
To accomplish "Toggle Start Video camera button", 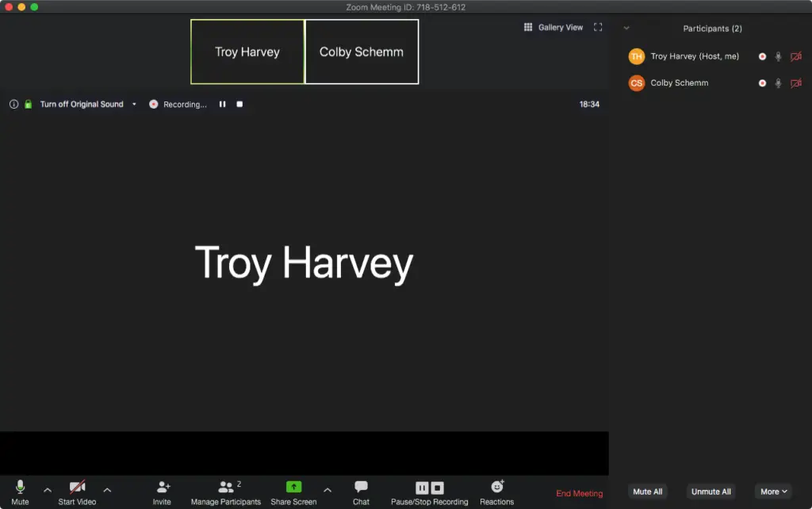I will 77,488.
